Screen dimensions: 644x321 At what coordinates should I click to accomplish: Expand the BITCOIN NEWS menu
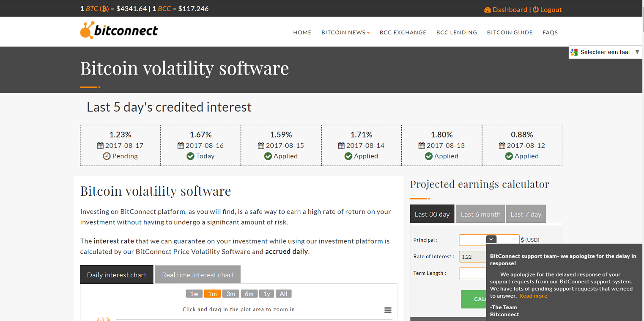(x=345, y=33)
